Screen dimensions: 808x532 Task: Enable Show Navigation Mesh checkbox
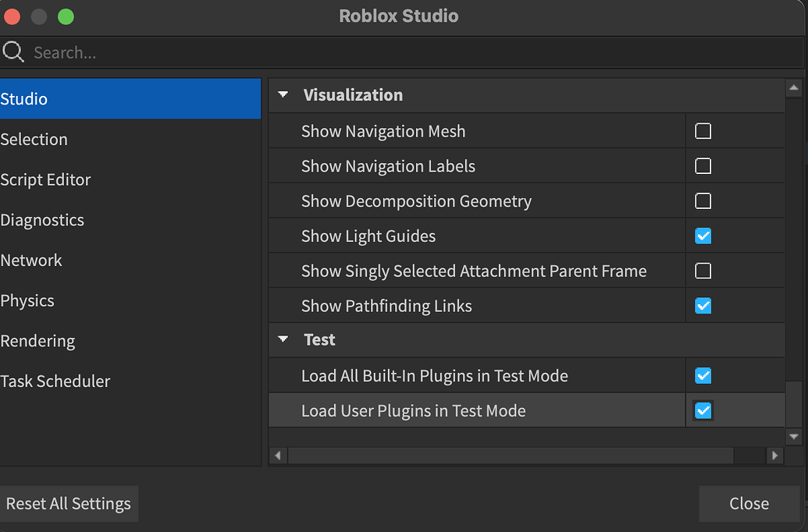point(703,131)
